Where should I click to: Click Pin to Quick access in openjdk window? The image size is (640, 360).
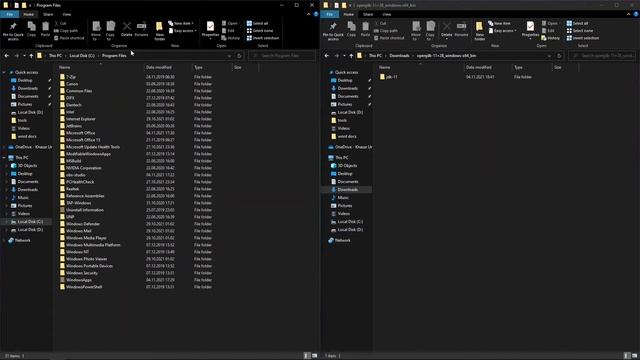point(333,31)
